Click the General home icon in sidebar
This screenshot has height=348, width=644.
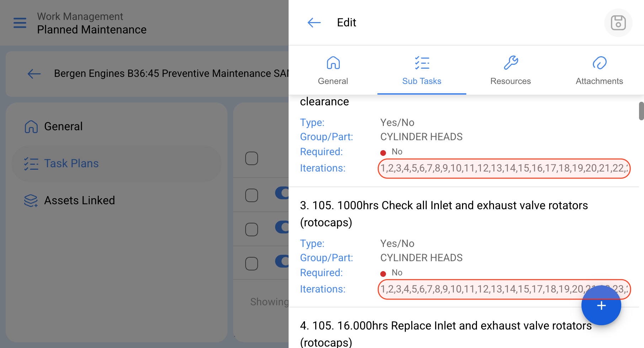pos(31,127)
